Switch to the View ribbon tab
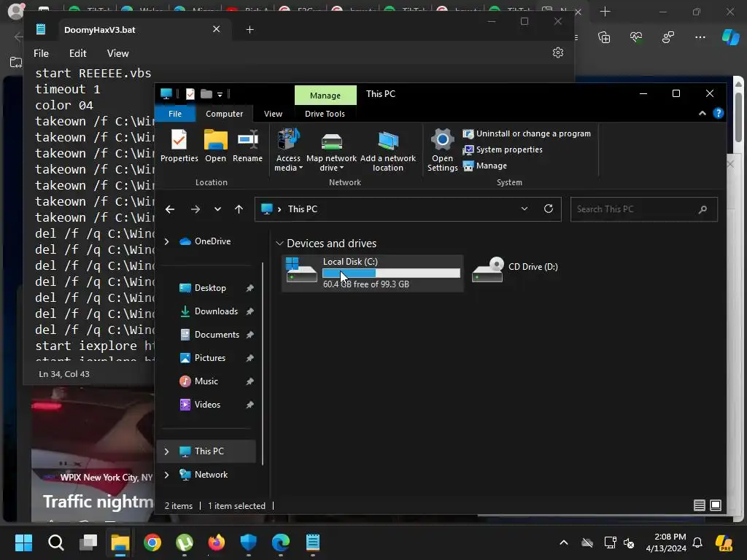Viewport: 747px width, 560px height. [x=273, y=114]
